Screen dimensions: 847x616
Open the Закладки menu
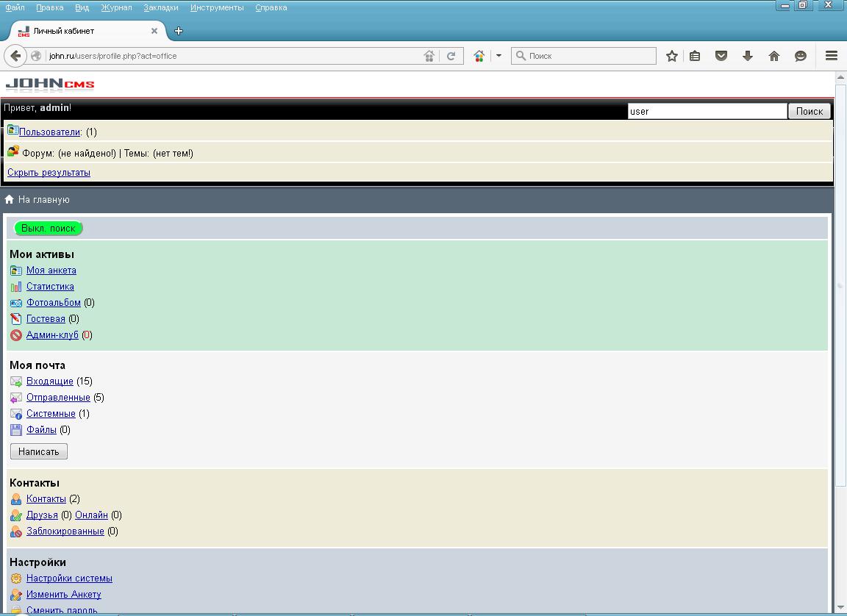tap(161, 7)
